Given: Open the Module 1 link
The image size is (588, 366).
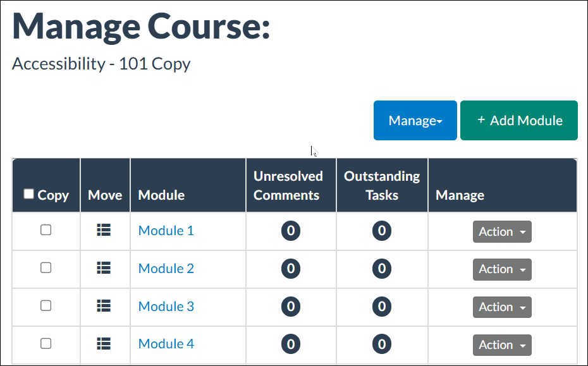Looking at the screenshot, I should tap(166, 230).
